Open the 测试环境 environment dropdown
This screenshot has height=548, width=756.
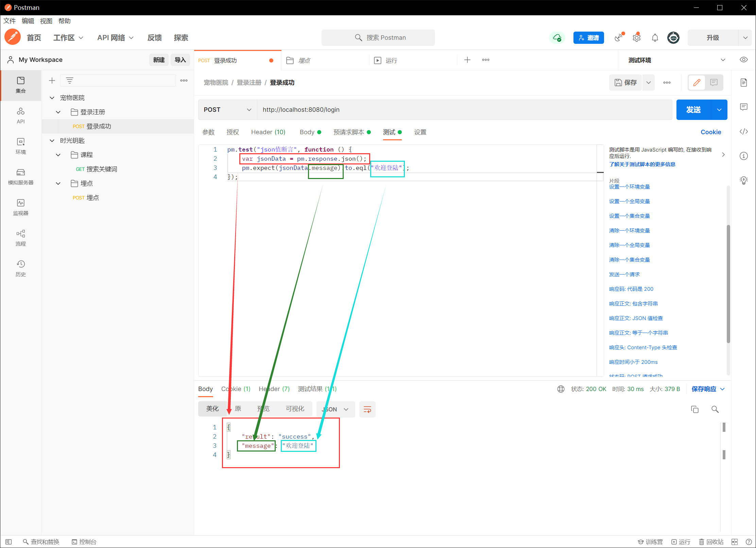(676, 60)
